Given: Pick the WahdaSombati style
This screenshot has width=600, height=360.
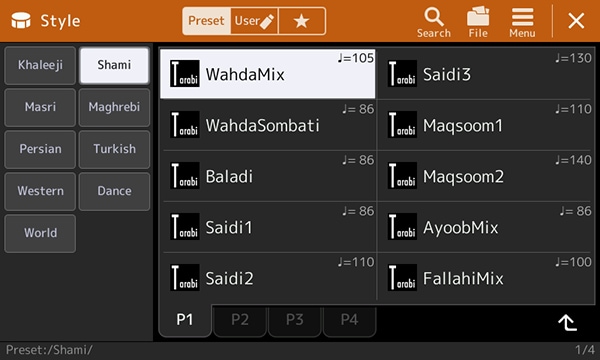Looking at the screenshot, I should click(x=268, y=125).
